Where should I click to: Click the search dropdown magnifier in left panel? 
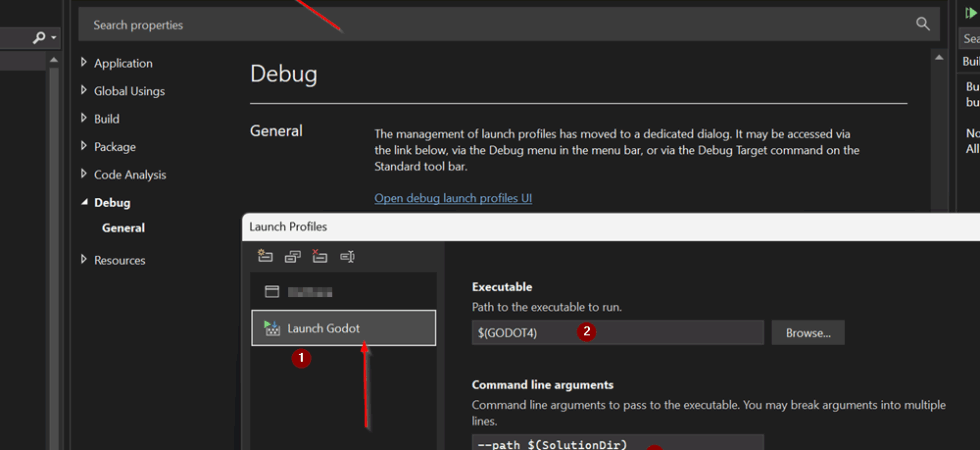click(x=40, y=37)
